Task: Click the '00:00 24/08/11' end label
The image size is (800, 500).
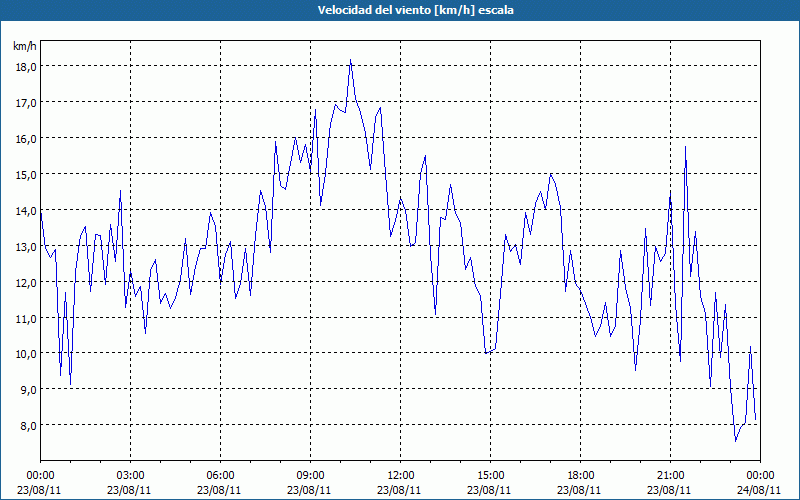Action: pos(759,483)
